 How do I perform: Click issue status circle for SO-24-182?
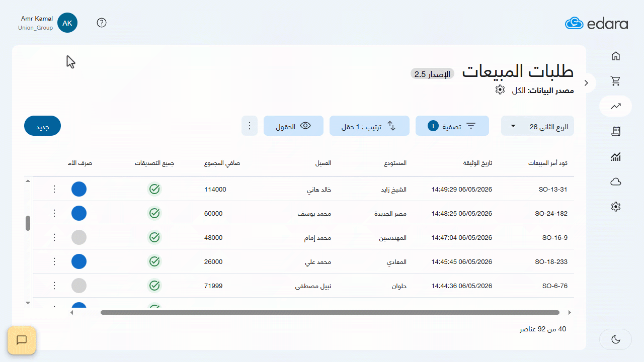coord(79,213)
